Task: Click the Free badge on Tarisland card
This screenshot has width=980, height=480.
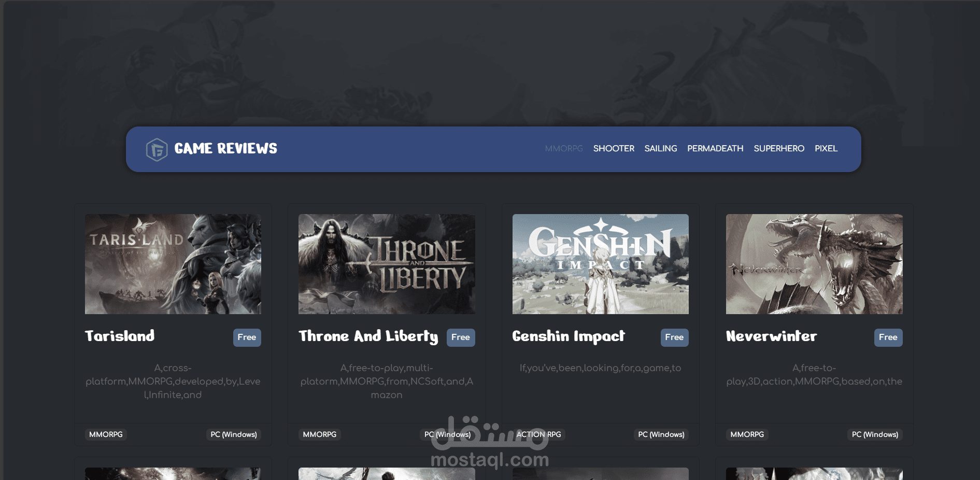Action: click(247, 337)
